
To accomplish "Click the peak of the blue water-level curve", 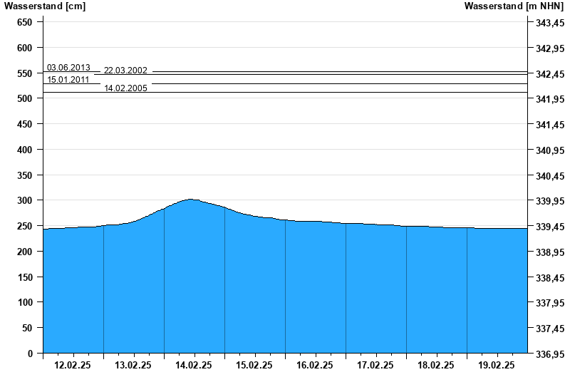I will click(191, 200).
